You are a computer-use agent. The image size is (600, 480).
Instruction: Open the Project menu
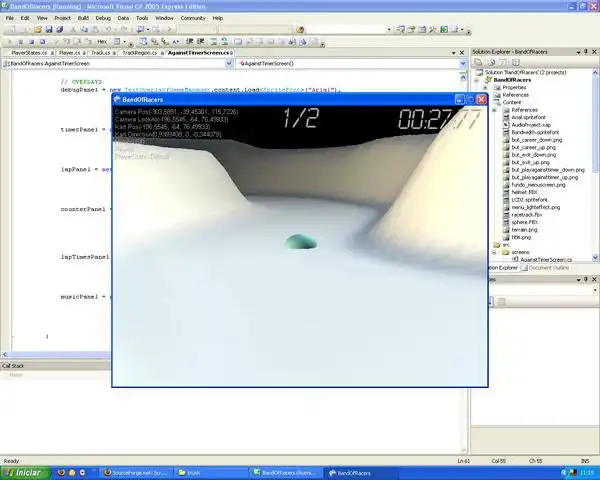[62, 18]
